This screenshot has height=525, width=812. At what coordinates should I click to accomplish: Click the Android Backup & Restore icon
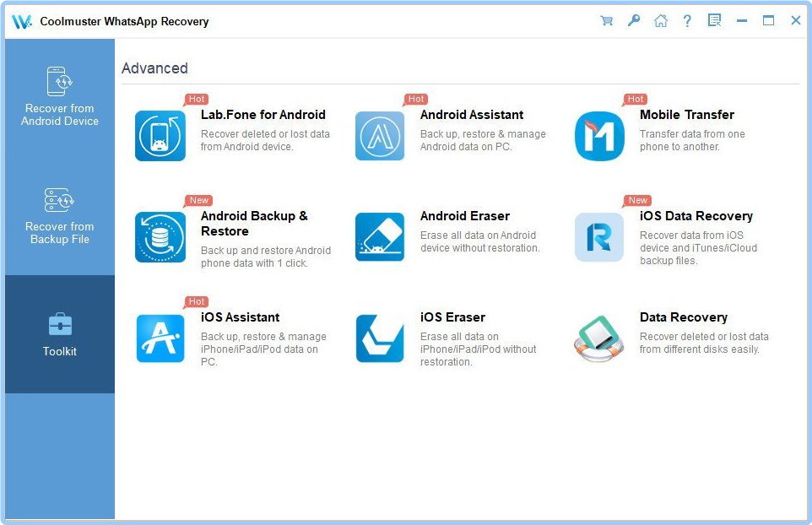click(160, 237)
